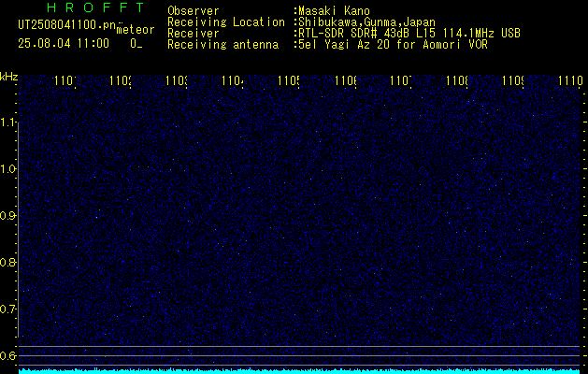The width and height of the screenshot is (588, 374).
Task: Click the 0.6 kHz frequency label
Action: 7,355
